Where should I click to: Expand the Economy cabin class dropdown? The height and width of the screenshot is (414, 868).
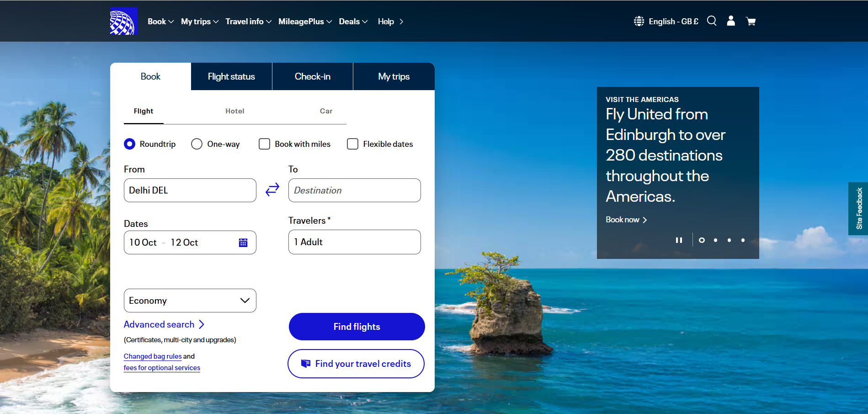(190, 301)
